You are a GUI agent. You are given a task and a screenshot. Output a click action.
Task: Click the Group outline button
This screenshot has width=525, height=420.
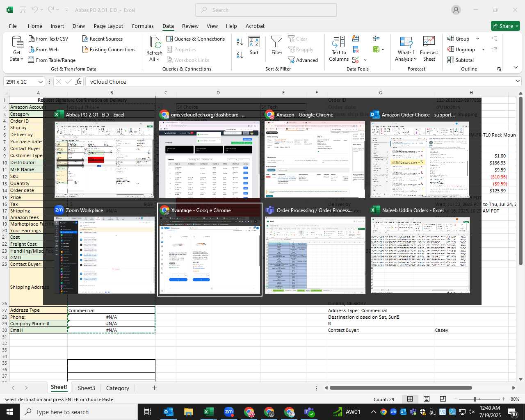pos(459,39)
